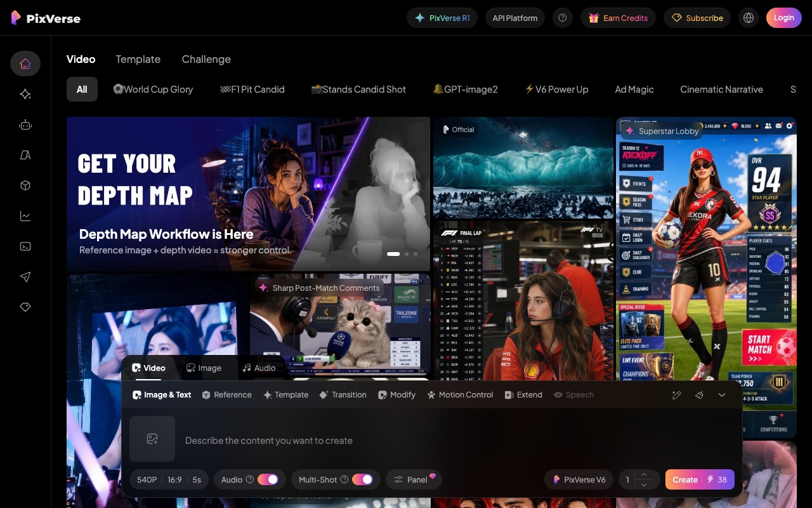Filter by Ad Magic
Image resolution: width=812 pixels, height=508 pixels.
coord(634,90)
